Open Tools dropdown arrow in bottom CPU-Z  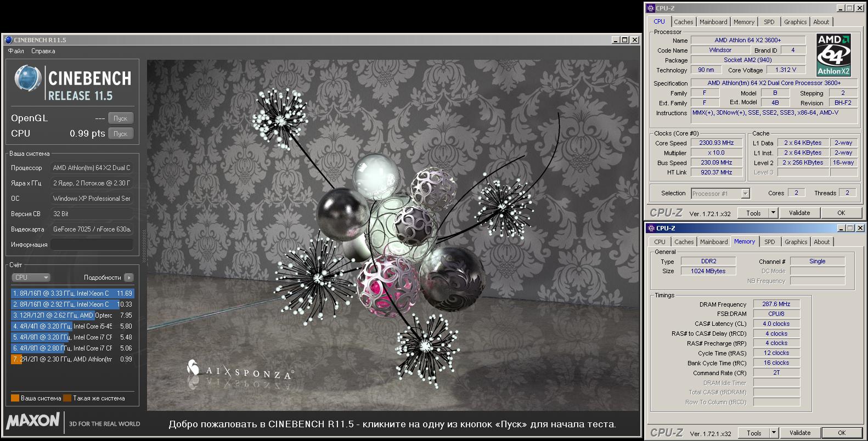774,433
